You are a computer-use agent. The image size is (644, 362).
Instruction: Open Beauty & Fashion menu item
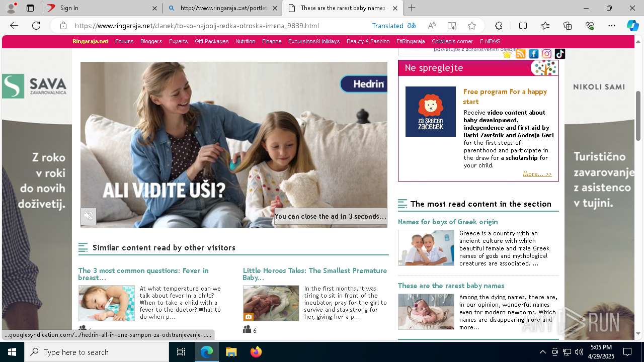click(368, 41)
